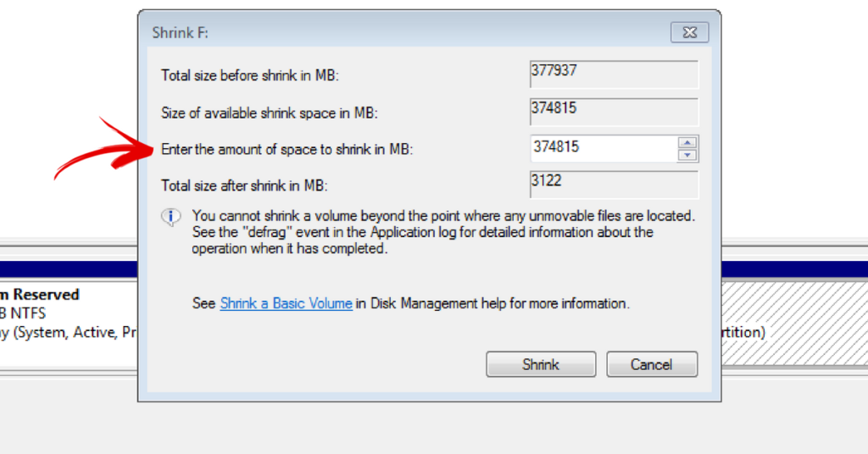Select the hatched partition right of the dialog
The width and height of the screenshot is (868, 454).
click(794, 324)
